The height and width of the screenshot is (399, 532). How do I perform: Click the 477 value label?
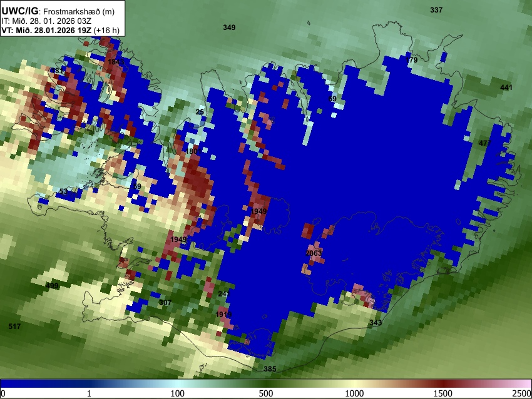point(485,143)
